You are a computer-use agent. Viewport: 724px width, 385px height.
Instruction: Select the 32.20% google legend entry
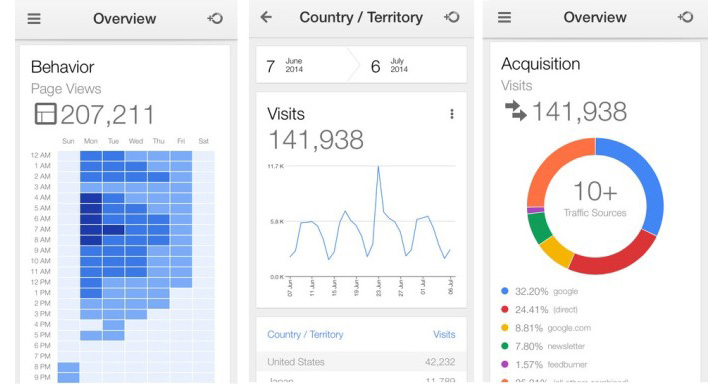click(540, 291)
